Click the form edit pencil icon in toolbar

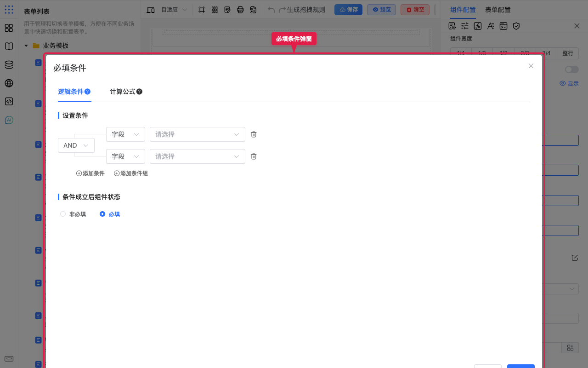tap(227, 10)
